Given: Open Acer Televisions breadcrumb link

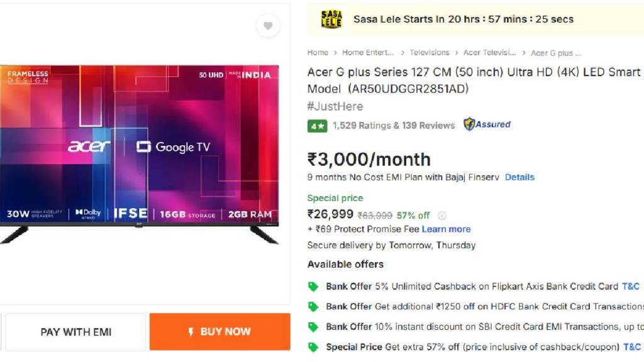Looking at the screenshot, I should point(489,53).
